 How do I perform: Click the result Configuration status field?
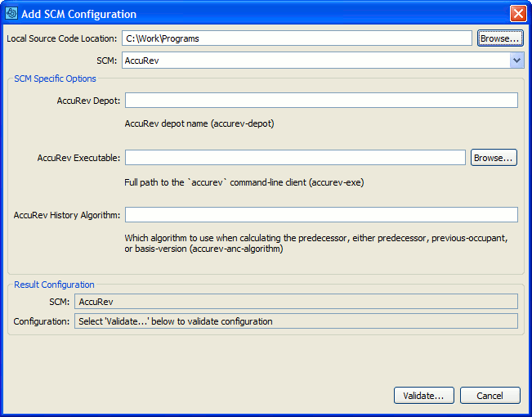pos(296,321)
